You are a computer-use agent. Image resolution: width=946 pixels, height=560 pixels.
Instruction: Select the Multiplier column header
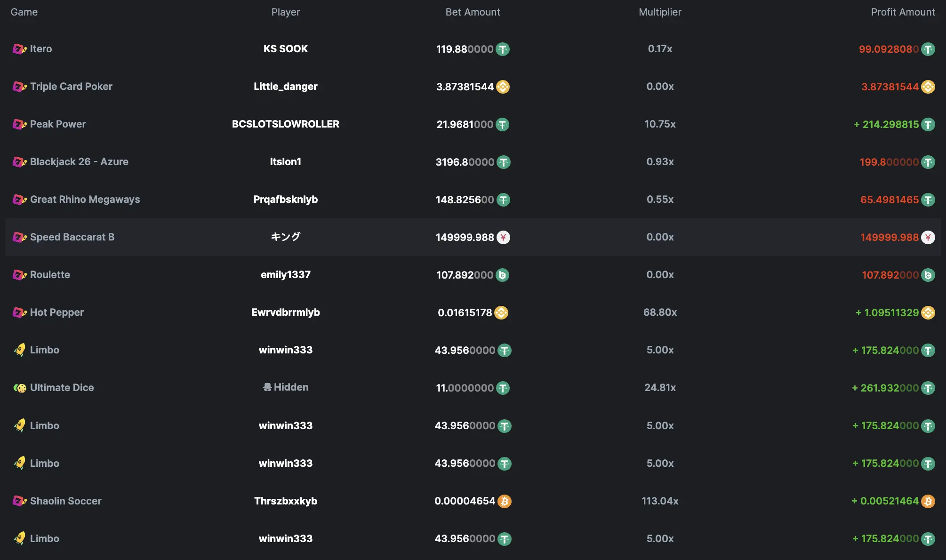click(x=660, y=12)
